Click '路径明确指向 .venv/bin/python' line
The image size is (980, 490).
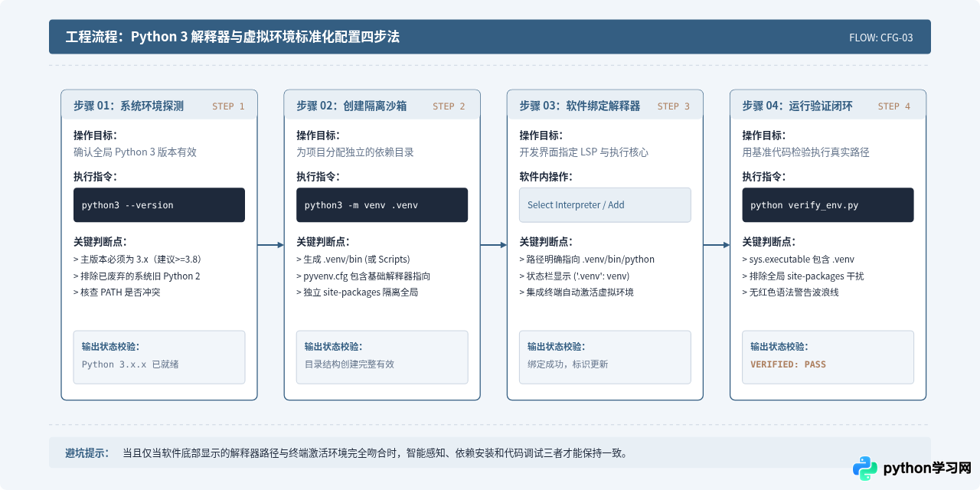(x=586, y=259)
